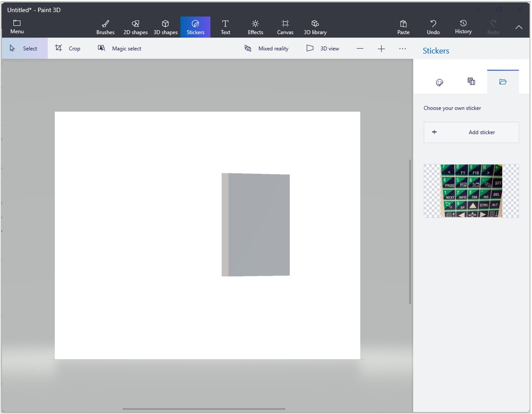Switch to the textures tab in Stickers
Viewport: 532px width, 414px height.
pyautogui.click(x=471, y=82)
